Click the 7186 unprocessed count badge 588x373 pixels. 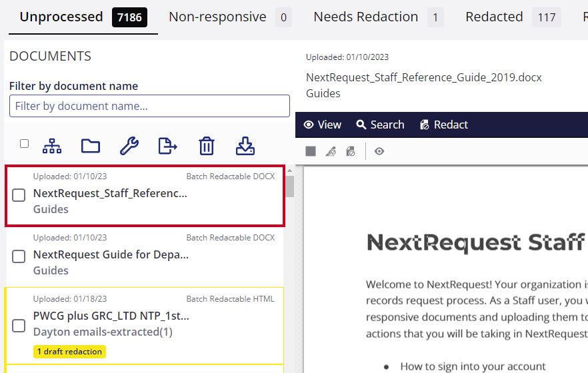pyautogui.click(x=129, y=17)
